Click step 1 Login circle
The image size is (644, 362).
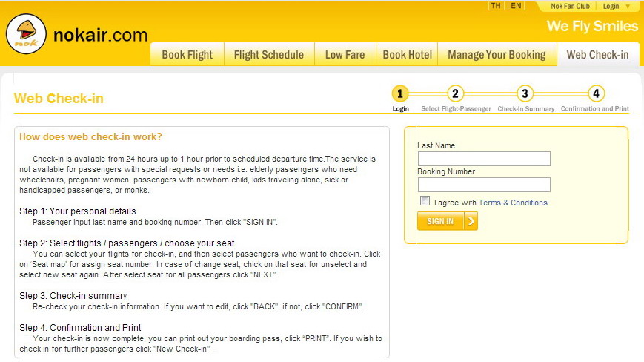[400, 93]
